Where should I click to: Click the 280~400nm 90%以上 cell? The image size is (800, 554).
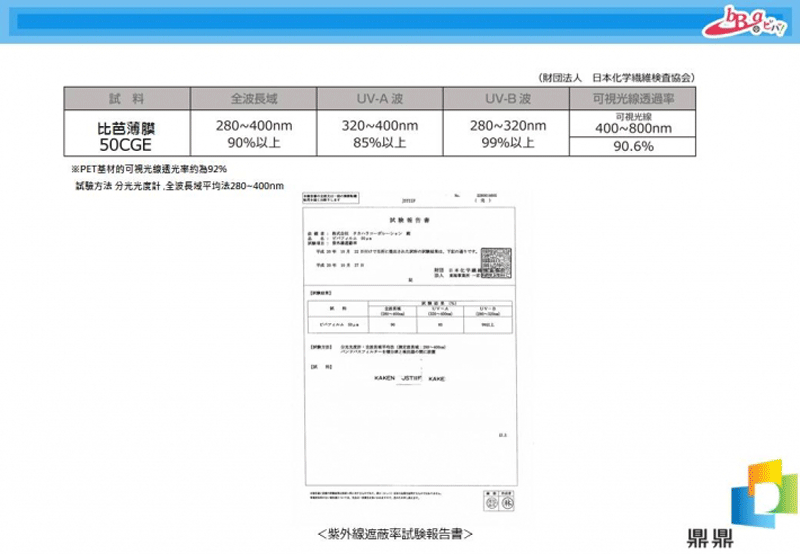[x=253, y=135]
